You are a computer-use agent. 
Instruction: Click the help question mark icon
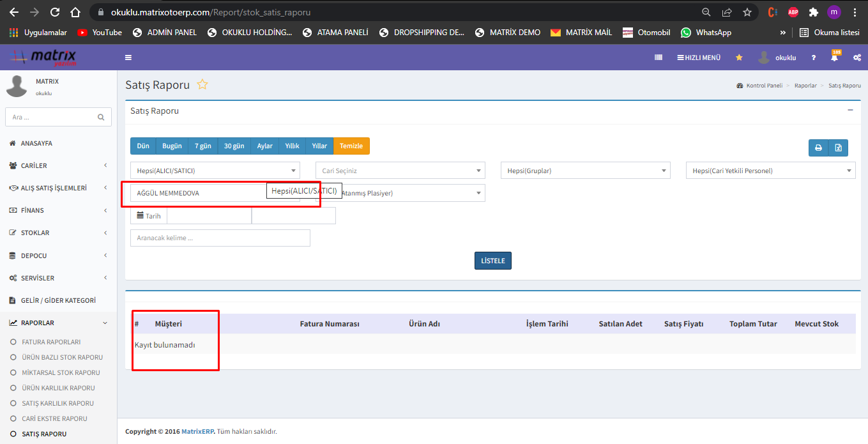tap(813, 57)
